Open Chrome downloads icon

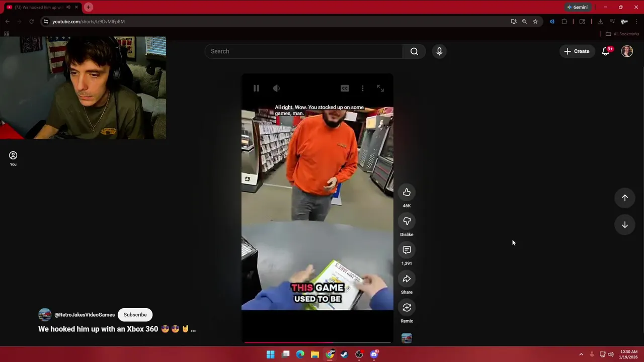(x=600, y=22)
